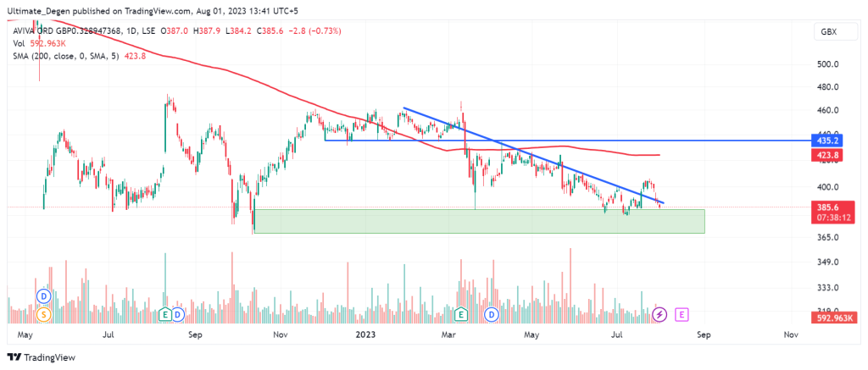The width and height of the screenshot is (868, 370).
Task: Select the green support zone rectangle
Action: [480, 221]
